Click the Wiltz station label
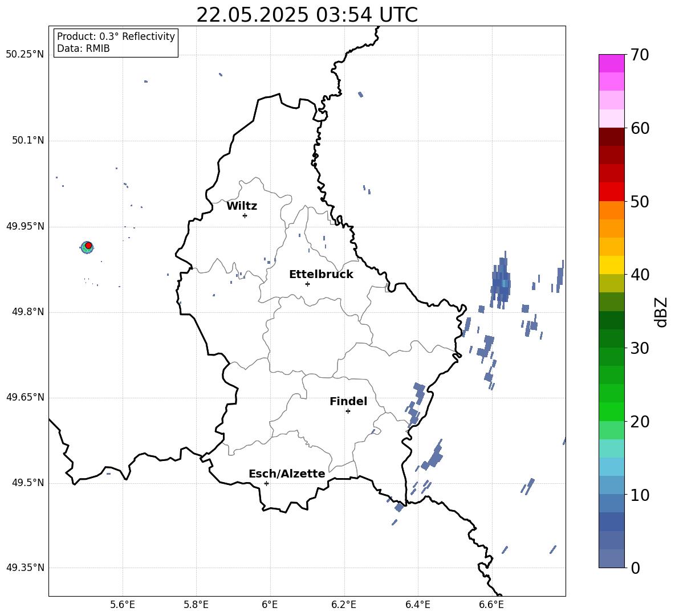This screenshot has height=616, width=675. pyautogui.click(x=242, y=206)
